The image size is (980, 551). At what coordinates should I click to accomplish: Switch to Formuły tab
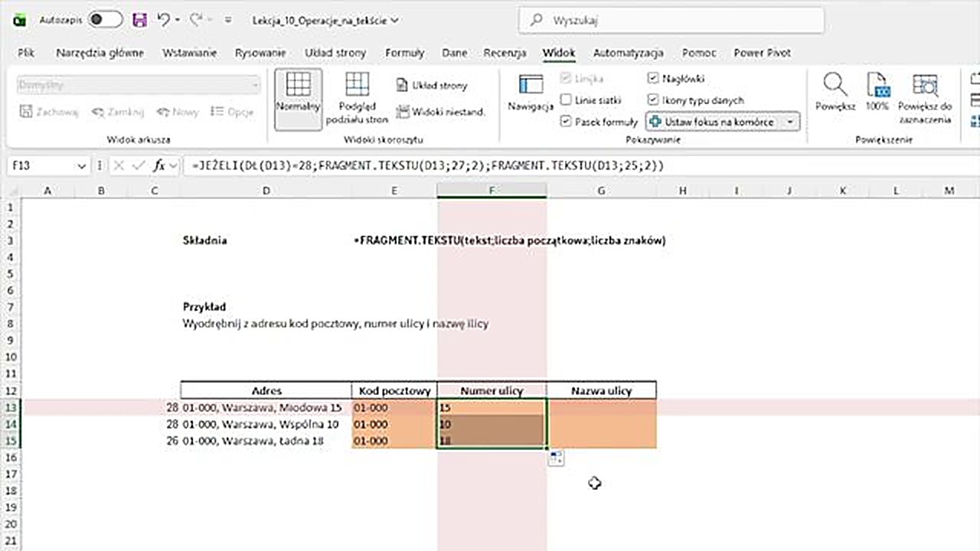[404, 53]
